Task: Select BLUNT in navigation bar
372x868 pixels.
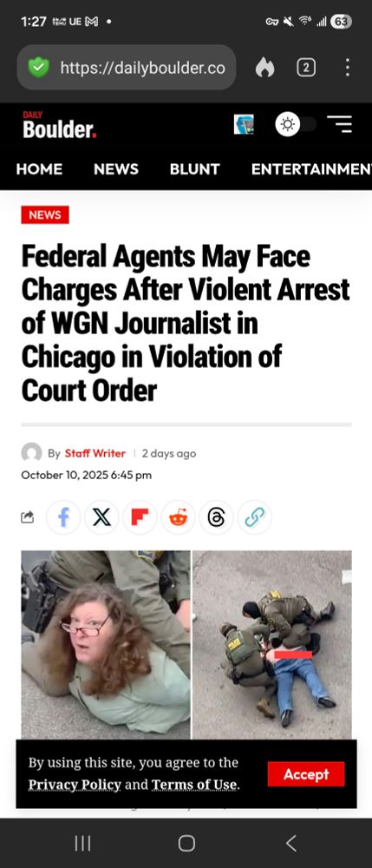Action: click(194, 169)
